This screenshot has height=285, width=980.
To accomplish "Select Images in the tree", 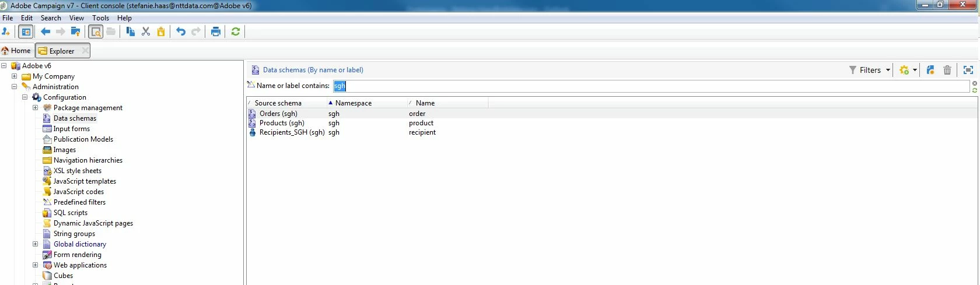I will 65,150.
